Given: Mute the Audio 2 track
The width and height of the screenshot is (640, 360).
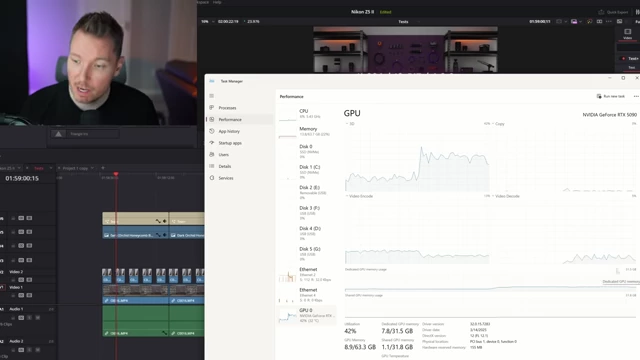Looking at the screenshot, I should 38,350.
